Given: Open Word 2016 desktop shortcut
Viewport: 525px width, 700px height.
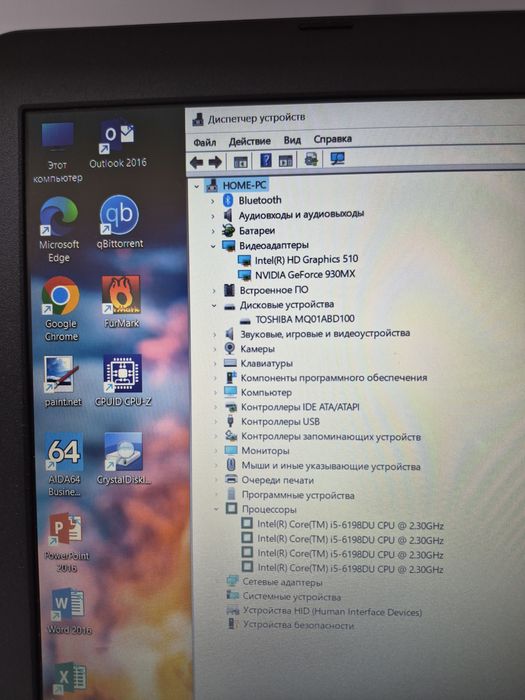Looking at the screenshot, I should [x=69, y=611].
